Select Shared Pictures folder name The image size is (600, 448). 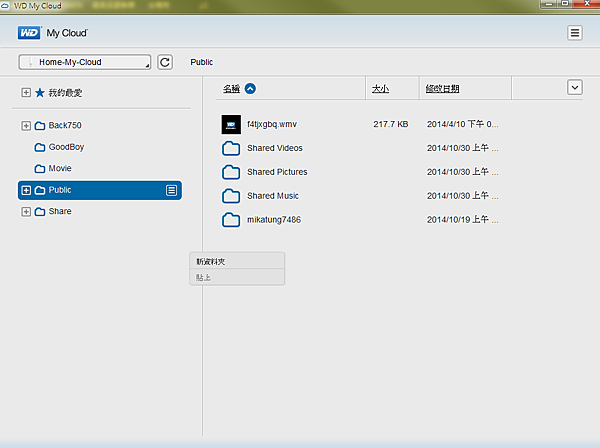[277, 172]
